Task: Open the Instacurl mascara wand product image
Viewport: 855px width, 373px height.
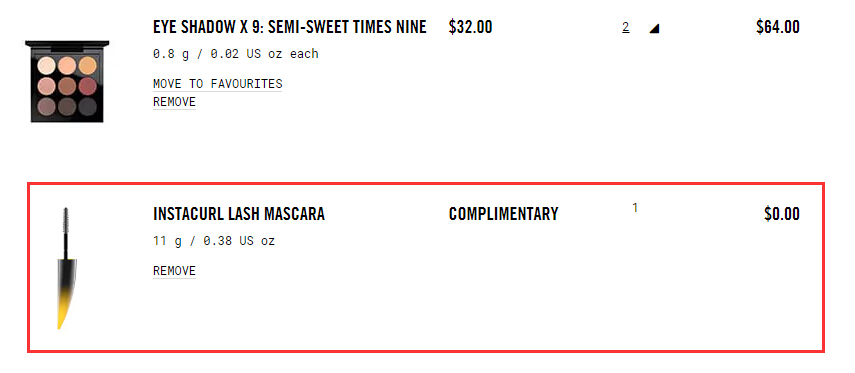Action: tap(66, 268)
